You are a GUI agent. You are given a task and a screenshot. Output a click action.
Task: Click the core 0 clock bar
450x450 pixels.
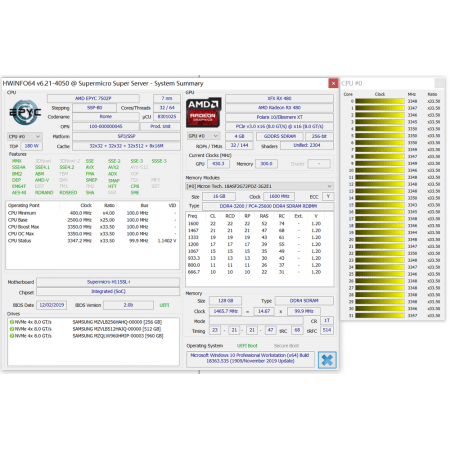(380, 101)
